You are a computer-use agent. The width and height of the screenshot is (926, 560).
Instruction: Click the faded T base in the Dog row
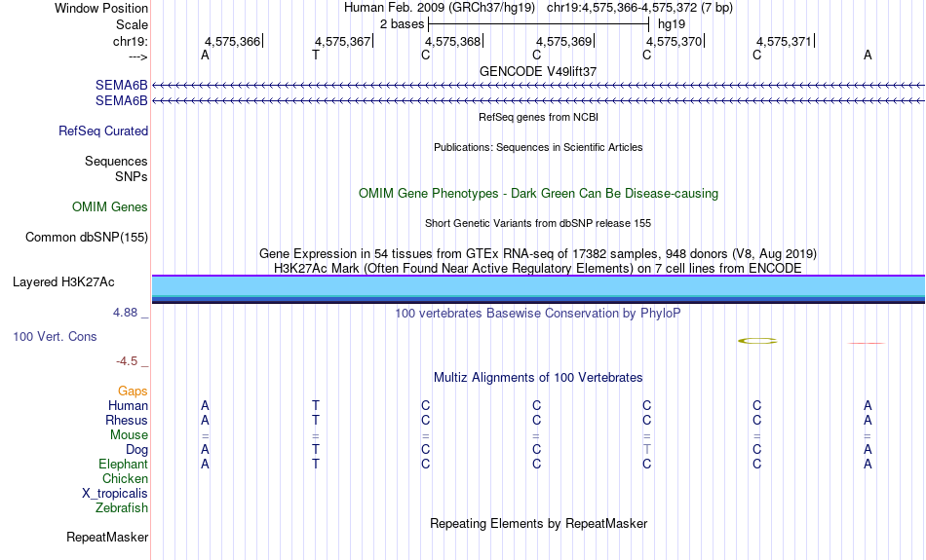pyautogui.click(x=646, y=450)
